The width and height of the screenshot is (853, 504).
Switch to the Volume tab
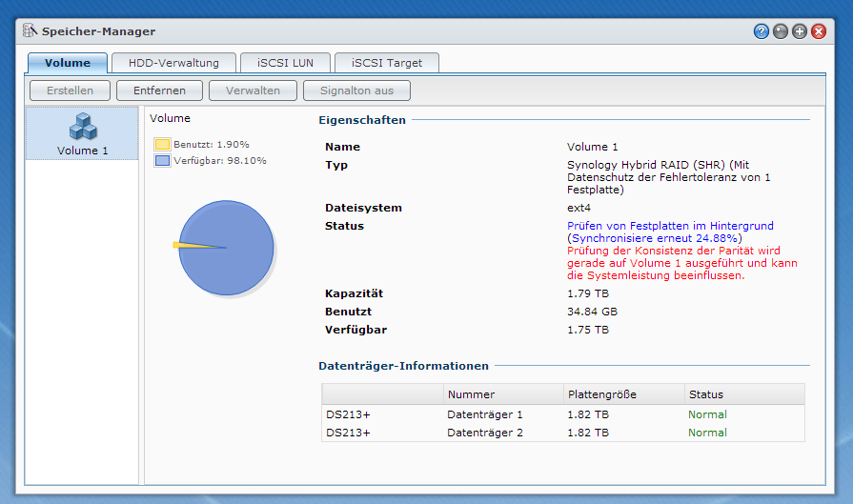[67, 63]
